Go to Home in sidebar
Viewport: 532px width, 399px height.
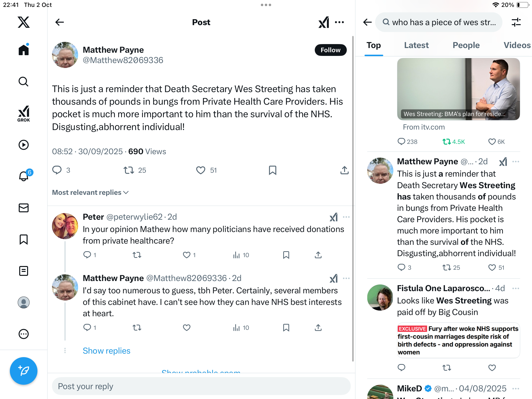click(24, 50)
